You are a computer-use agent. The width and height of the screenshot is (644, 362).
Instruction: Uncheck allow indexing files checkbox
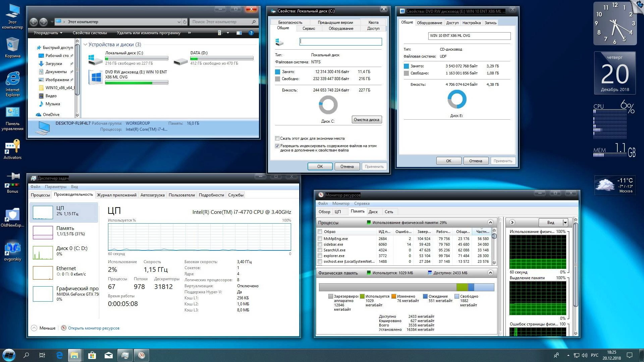tap(277, 146)
